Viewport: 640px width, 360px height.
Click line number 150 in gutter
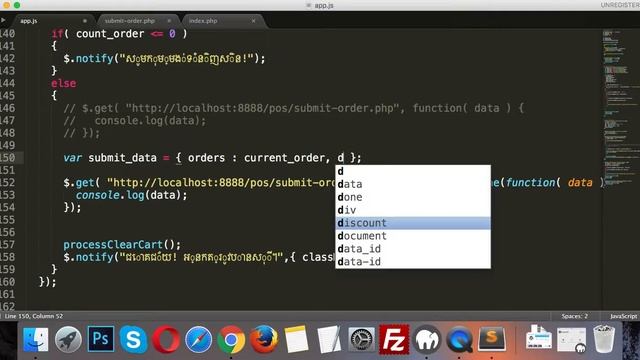(8, 158)
